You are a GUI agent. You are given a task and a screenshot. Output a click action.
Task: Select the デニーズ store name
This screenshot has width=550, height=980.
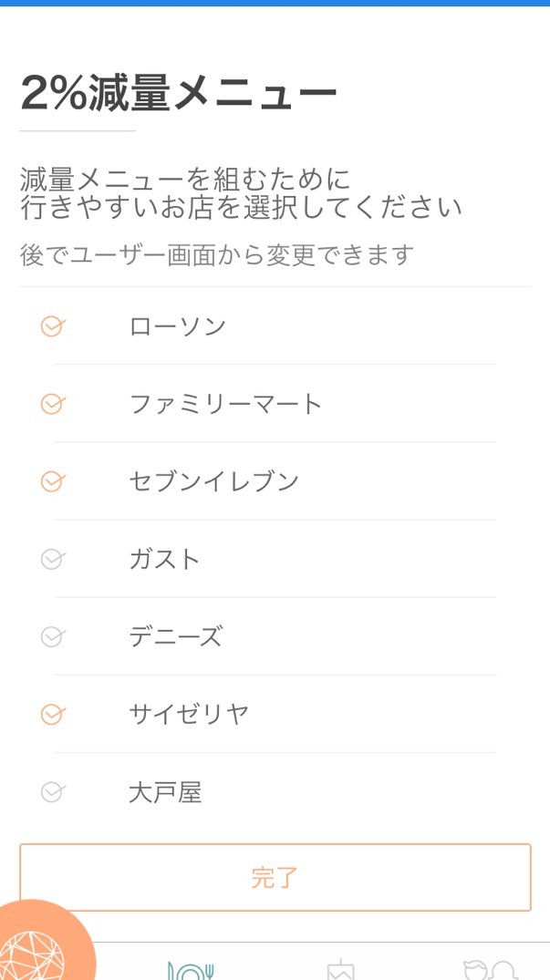175,636
